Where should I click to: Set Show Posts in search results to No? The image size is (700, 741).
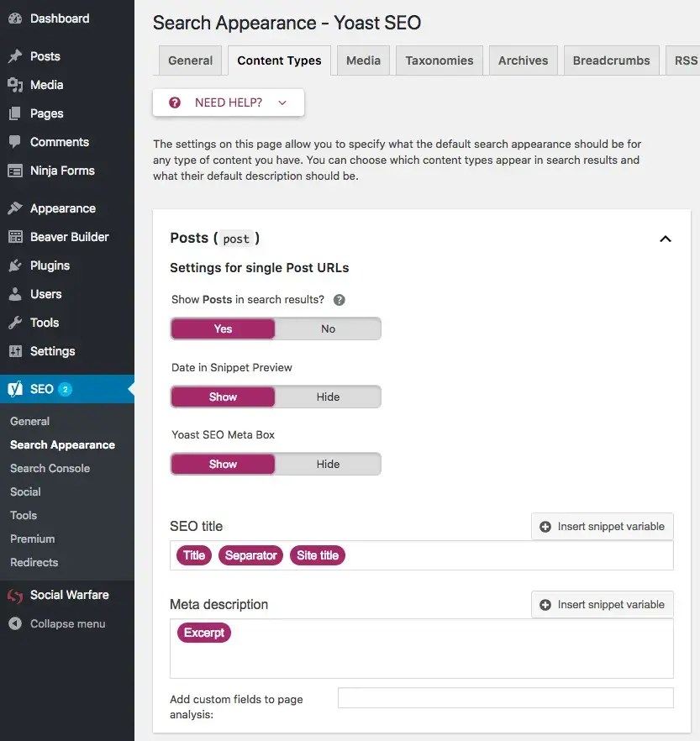[x=328, y=329]
